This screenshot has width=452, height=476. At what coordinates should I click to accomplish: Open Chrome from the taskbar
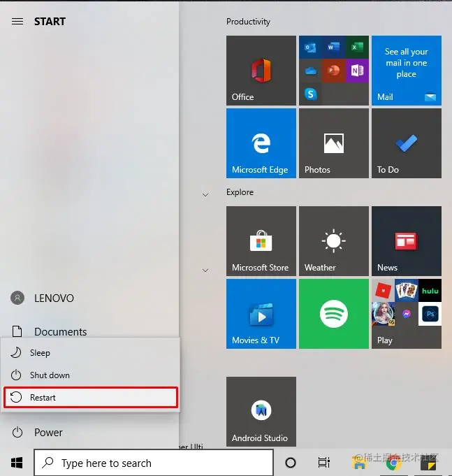pos(393,463)
